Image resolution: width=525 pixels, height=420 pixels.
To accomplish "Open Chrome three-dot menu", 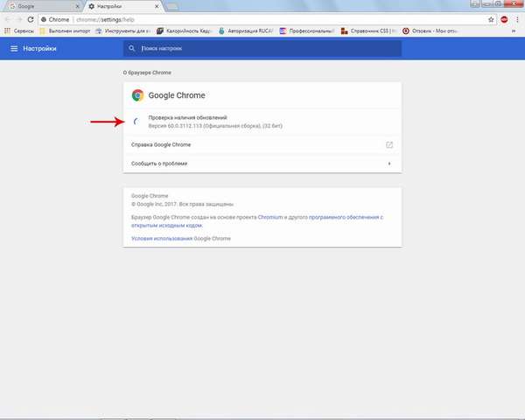I will [517, 20].
